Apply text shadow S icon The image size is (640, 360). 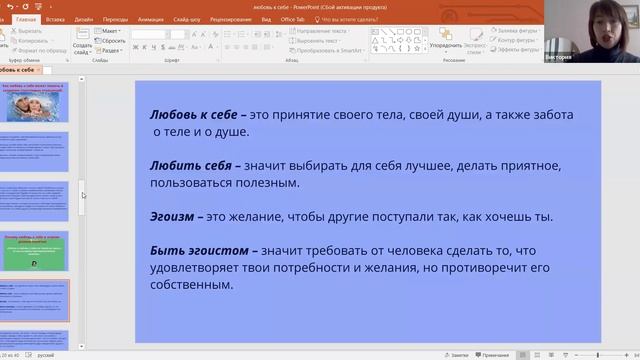click(x=163, y=47)
